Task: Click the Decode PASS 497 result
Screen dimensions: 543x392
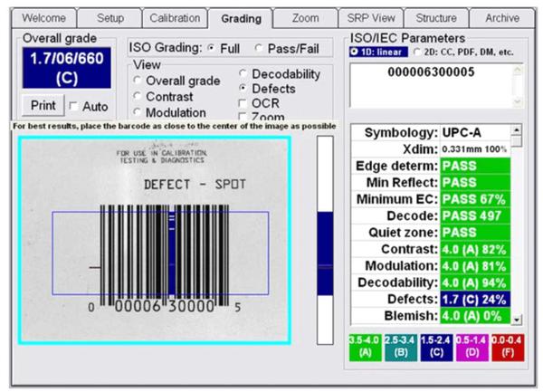Action: click(475, 215)
